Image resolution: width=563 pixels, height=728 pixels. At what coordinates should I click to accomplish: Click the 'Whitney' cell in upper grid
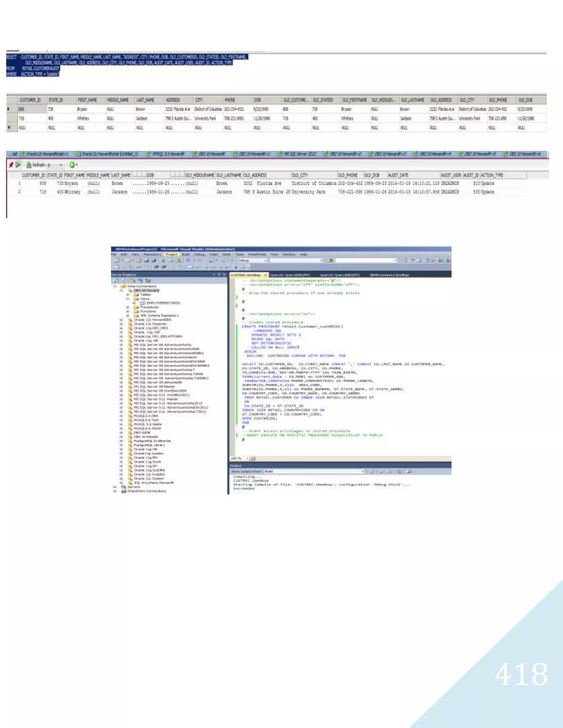tap(91, 118)
